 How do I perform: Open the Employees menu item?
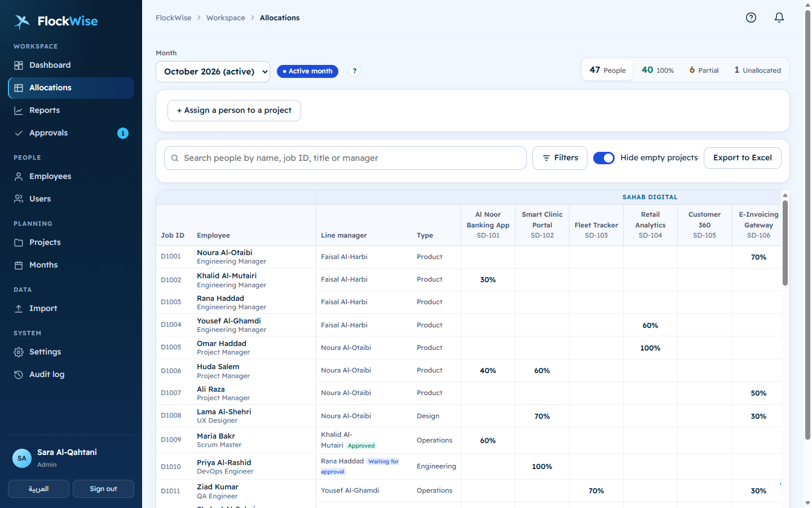(x=71, y=177)
